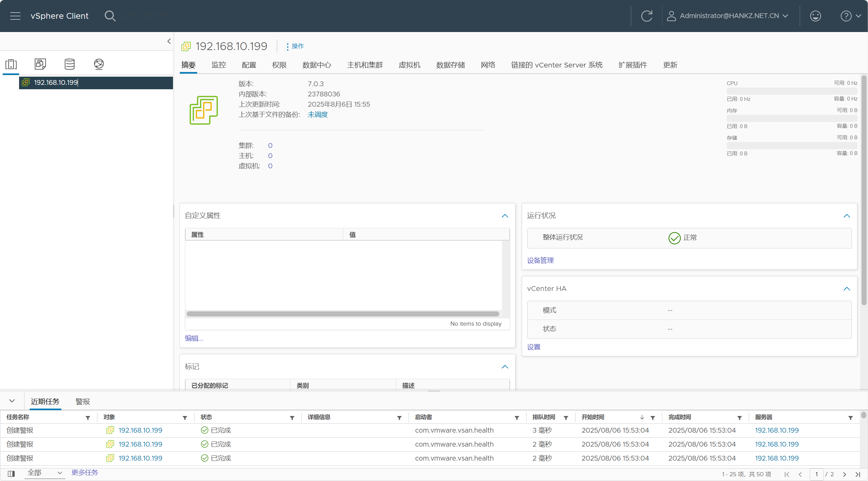Sort by 开始时间 using the arrow
This screenshot has height=481, width=868.
642,417
